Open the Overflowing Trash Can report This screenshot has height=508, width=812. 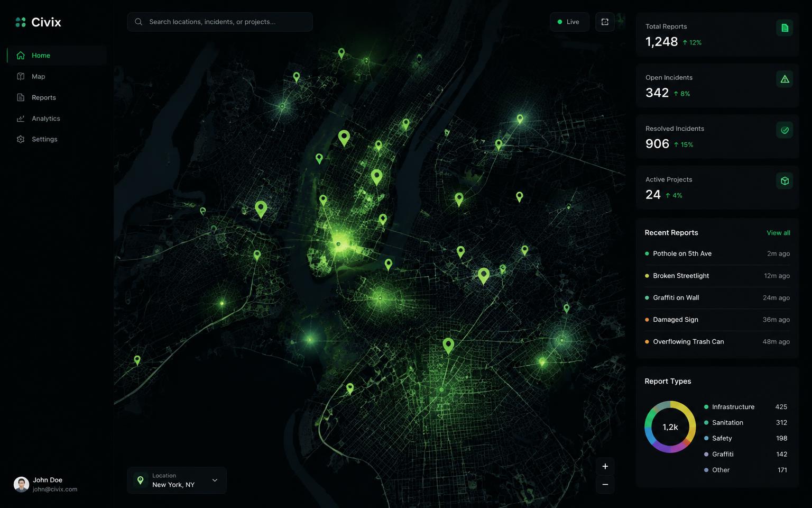tap(717, 342)
